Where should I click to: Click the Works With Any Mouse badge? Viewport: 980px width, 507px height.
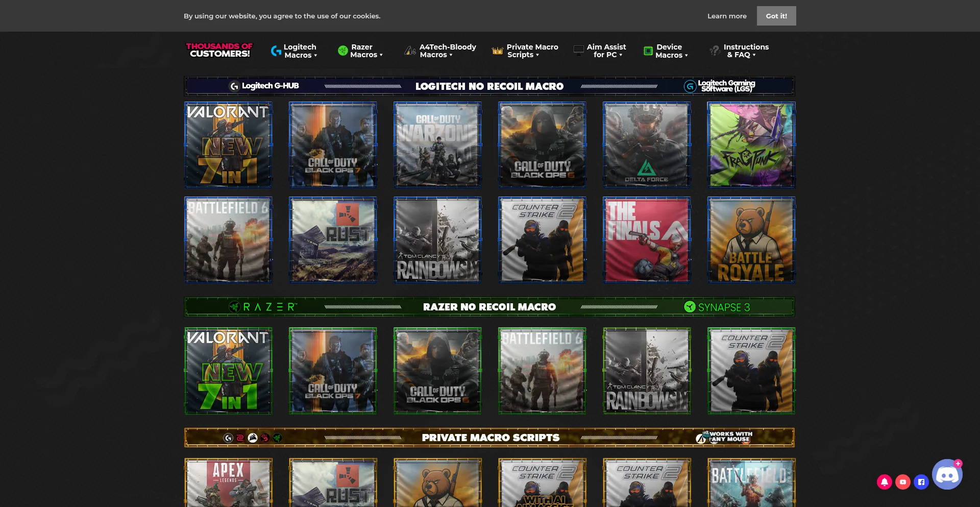724,437
